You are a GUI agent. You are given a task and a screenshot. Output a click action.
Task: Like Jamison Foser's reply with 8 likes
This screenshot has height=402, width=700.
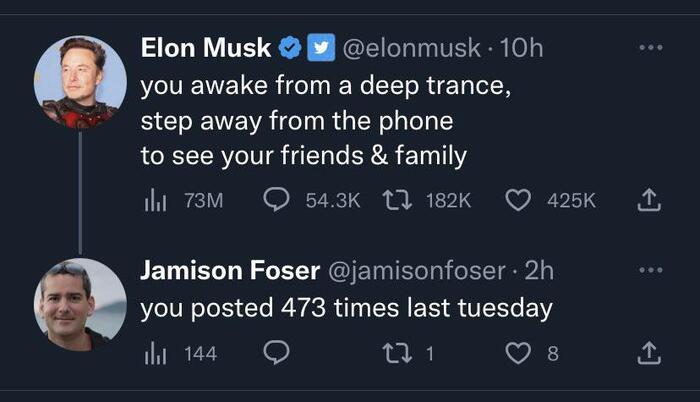click(x=517, y=353)
